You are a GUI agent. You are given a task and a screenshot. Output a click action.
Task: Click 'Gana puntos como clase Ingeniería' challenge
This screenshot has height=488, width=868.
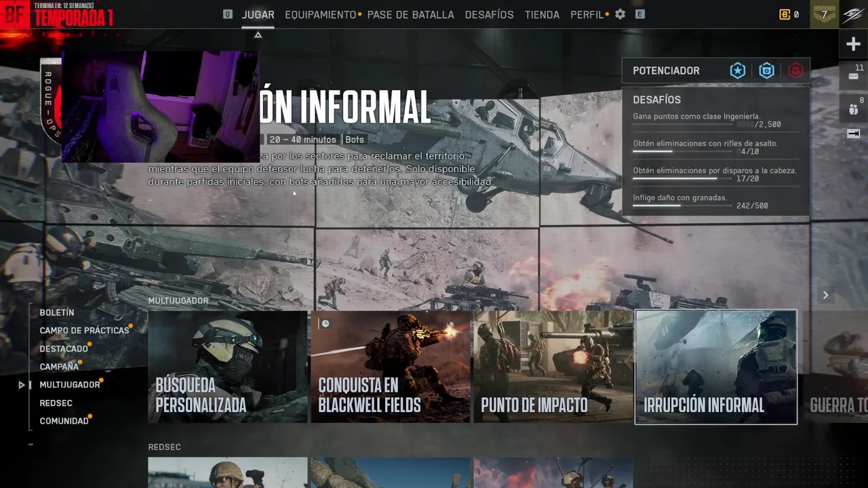tap(696, 117)
